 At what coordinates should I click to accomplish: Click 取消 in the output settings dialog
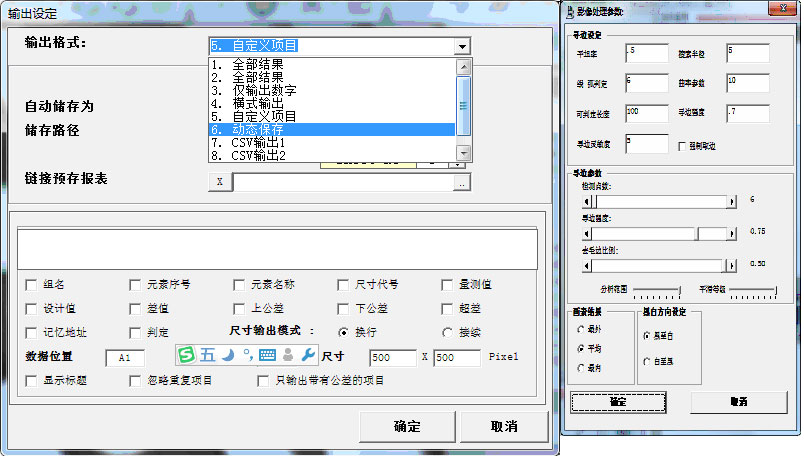tap(503, 426)
